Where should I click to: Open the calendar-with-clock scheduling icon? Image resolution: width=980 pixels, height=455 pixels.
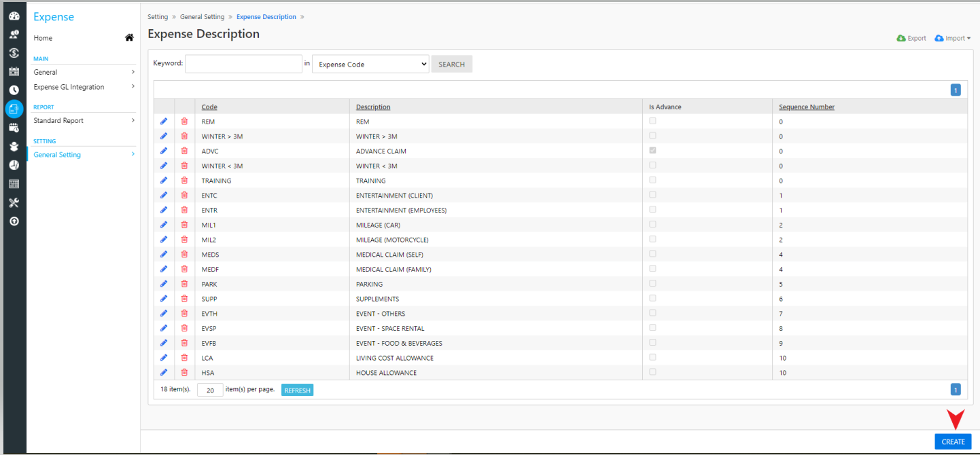[14, 127]
